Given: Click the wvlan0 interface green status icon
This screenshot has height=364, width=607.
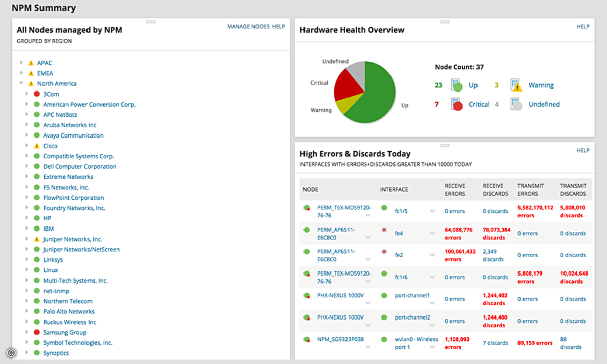Looking at the screenshot, I should pyautogui.click(x=384, y=339).
